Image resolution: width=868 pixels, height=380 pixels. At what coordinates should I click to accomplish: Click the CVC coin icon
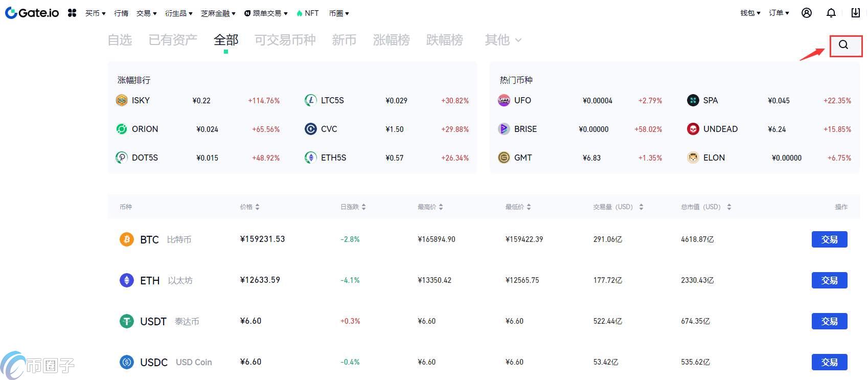coord(311,129)
